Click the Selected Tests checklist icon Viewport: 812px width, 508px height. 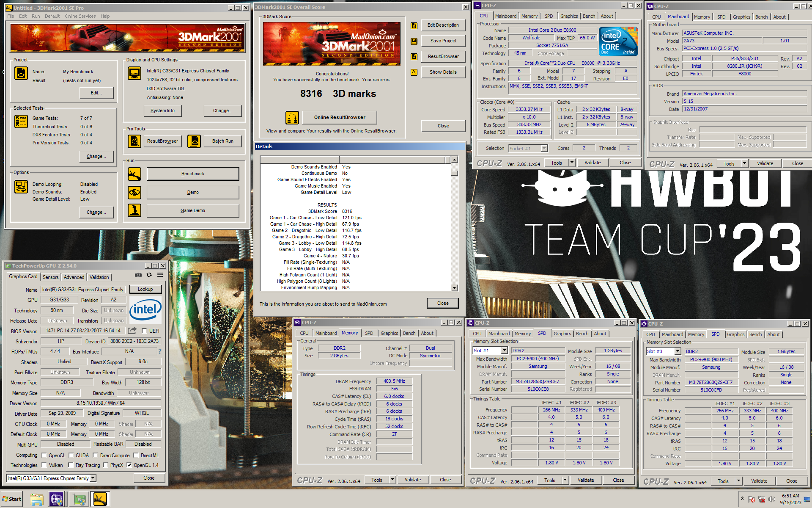pos(21,121)
